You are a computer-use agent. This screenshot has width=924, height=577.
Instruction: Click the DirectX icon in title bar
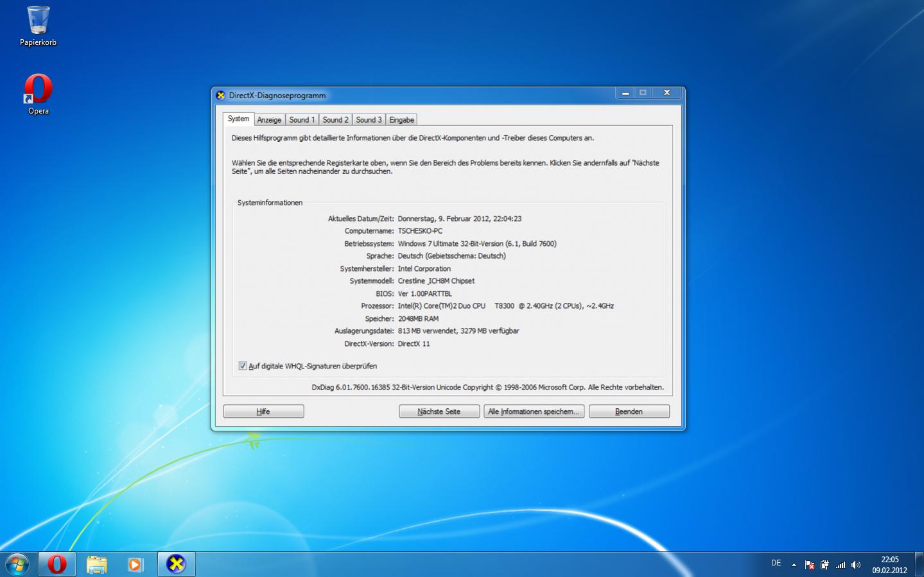(x=221, y=95)
